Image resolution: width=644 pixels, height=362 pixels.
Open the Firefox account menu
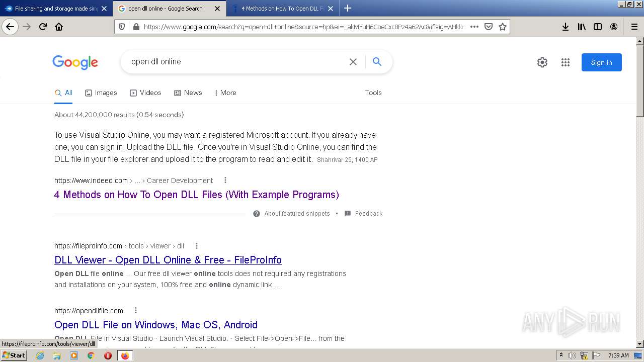pos(614,27)
